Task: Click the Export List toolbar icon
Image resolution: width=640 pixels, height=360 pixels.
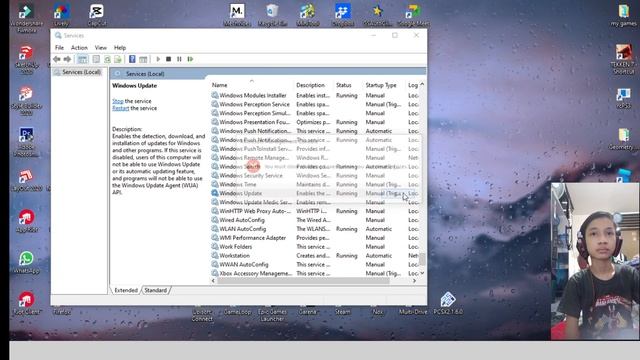Action: coord(118,59)
